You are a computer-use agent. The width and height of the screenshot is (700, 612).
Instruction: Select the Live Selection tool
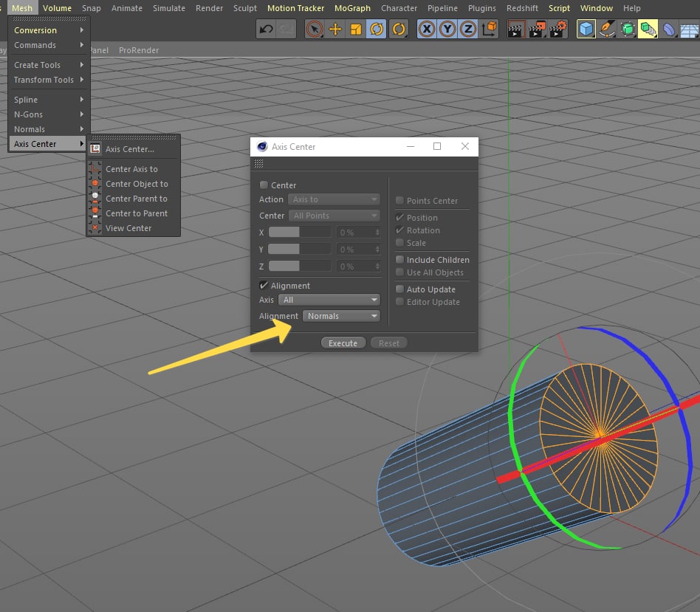(x=315, y=30)
